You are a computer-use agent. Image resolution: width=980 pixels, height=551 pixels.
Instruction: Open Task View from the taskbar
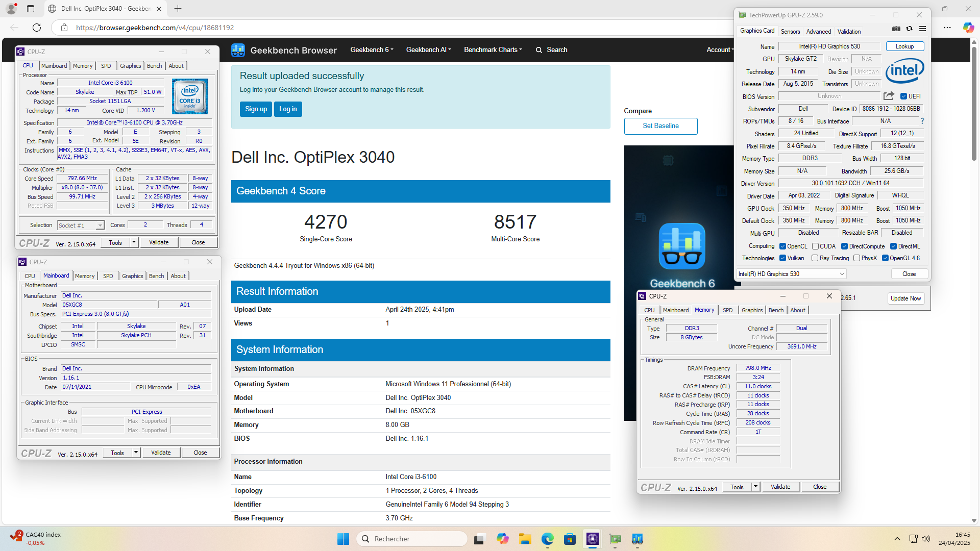(x=479, y=539)
